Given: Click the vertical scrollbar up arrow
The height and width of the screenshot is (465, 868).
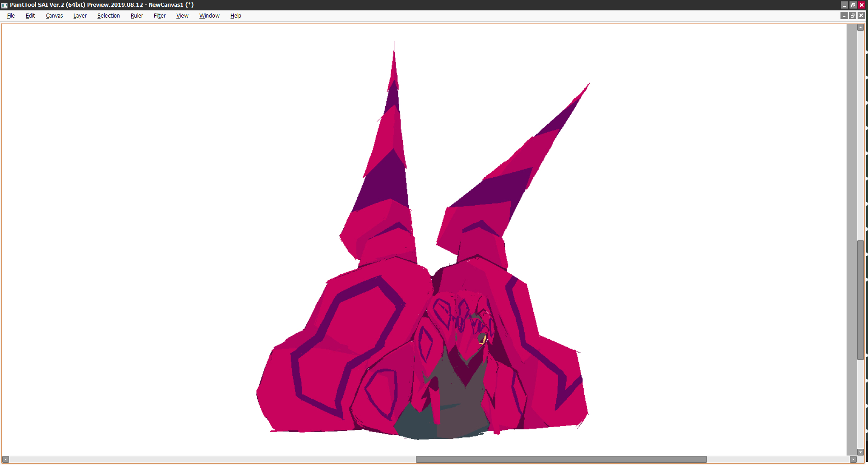Looking at the screenshot, I should coord(860,28).
